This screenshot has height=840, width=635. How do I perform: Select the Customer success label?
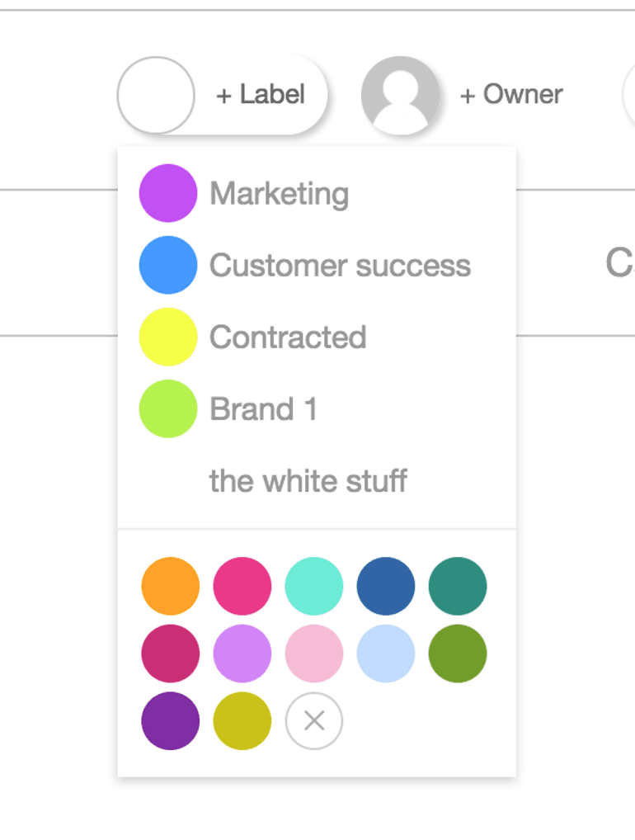(x=340, y=266)
